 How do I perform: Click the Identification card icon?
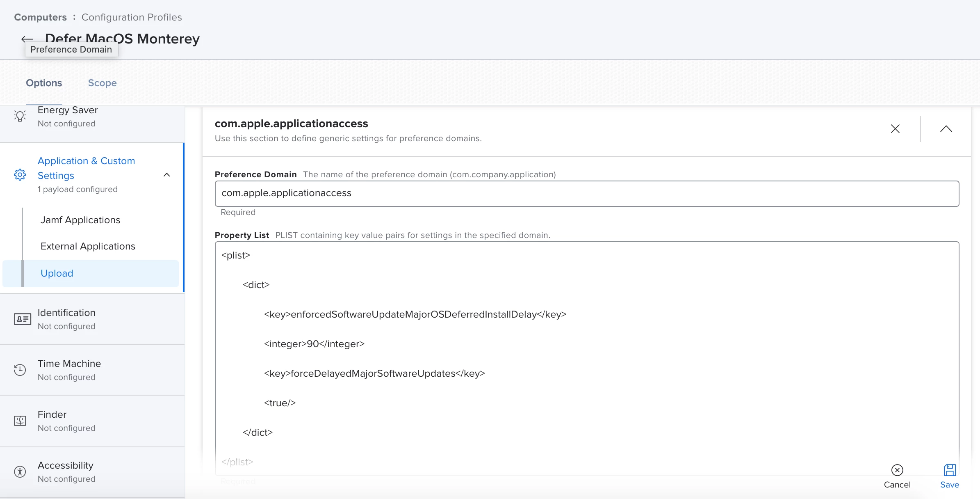(22, 319)
